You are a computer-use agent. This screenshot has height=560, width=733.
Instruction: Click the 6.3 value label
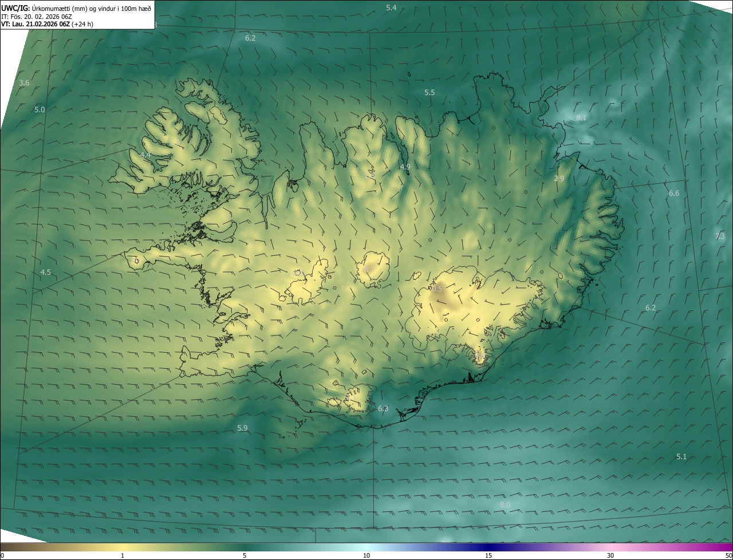(383, 409)
